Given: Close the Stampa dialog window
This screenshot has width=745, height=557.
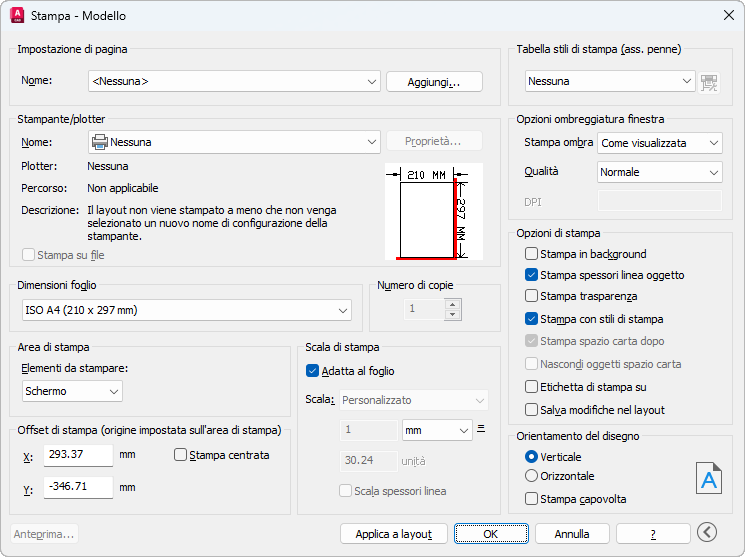Looking at the screenshot, I should [x=728, y=16].
